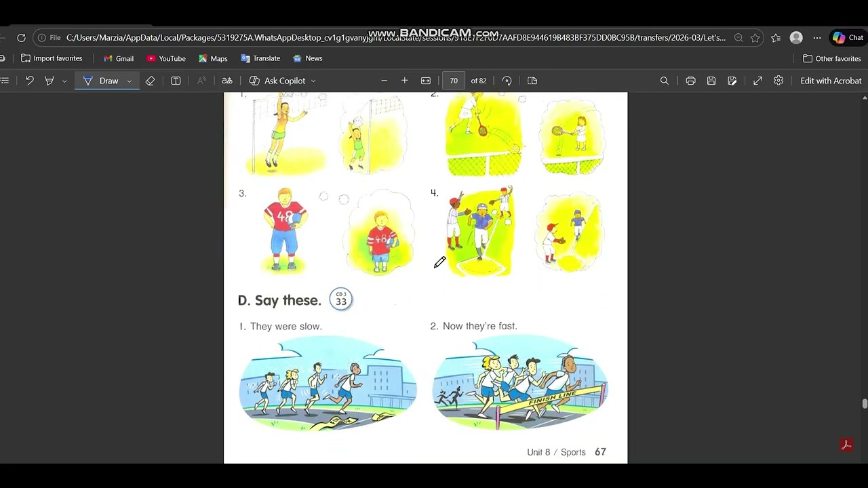Select the Add text tool
Viewport: 868px width, 488px height.
click(176, 81)
